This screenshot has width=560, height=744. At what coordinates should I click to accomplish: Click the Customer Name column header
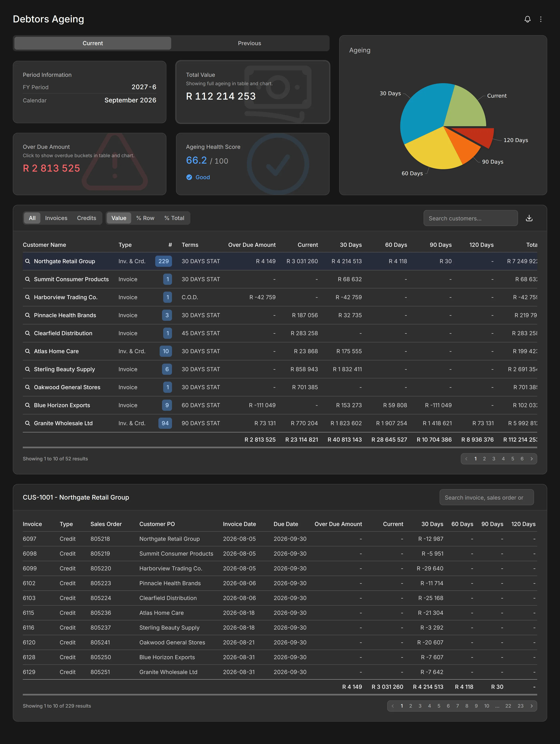tap(44, 245)
